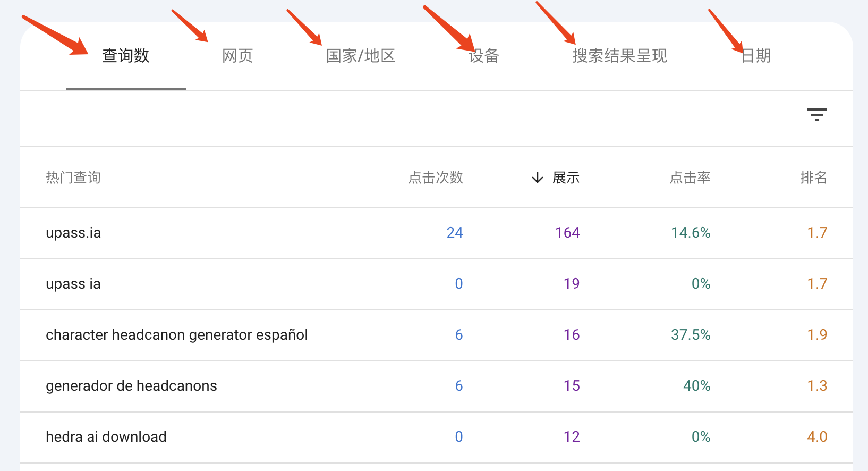This screenshot has height=471, width=868.
Task: Click the 14.6% click-through rate value
Action: click(x=691, y=233)
